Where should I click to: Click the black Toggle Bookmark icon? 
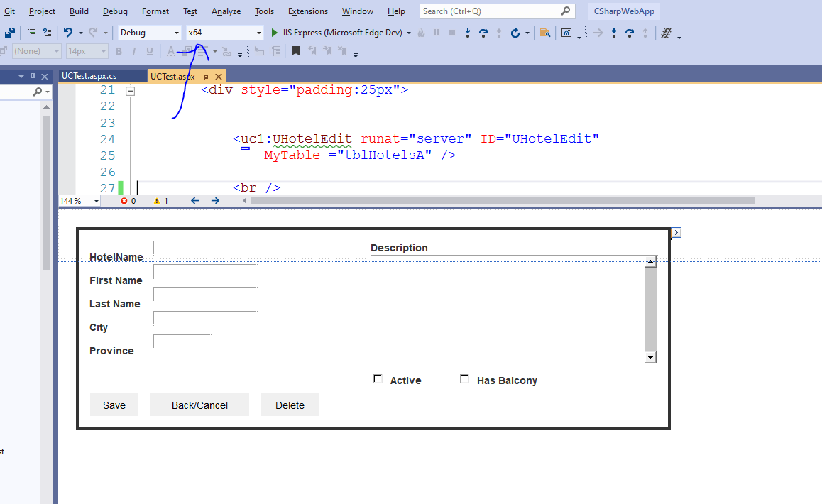296,51
